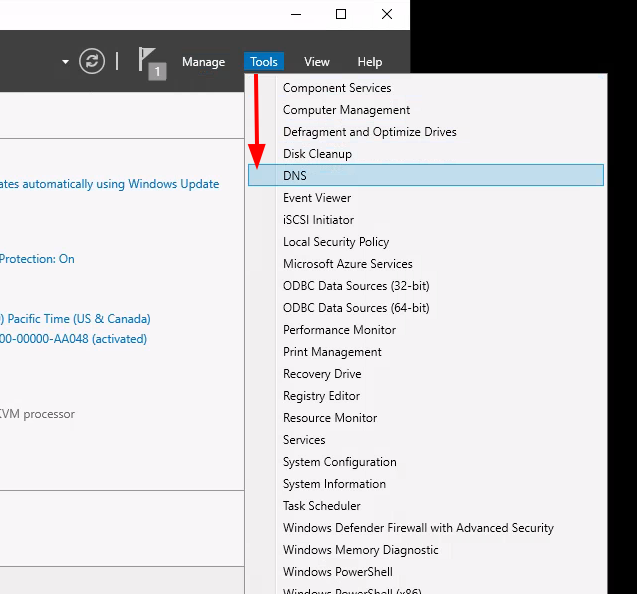Minimize the Server Manager window

(296, 14)
